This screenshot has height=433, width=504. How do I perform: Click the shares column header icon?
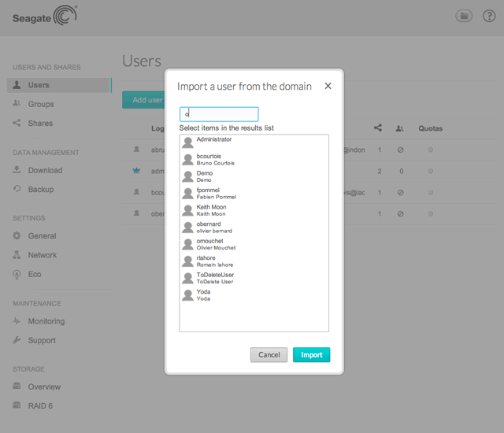(378, 128)
